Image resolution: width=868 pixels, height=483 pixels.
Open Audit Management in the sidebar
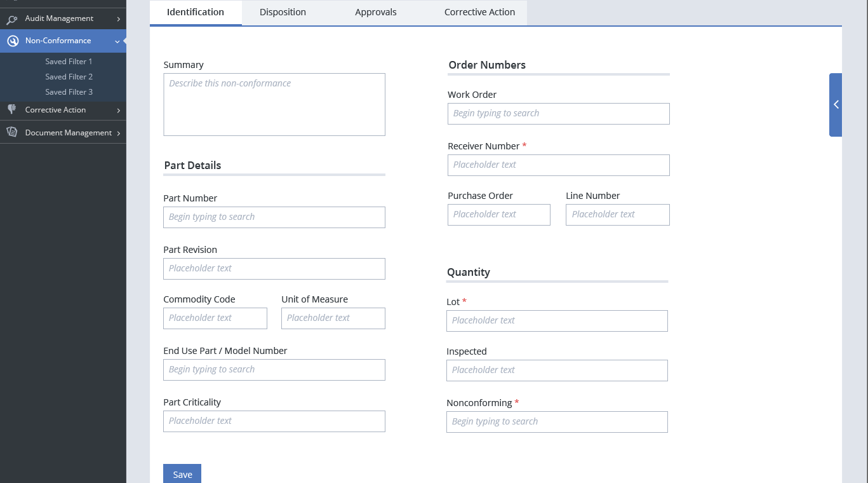pyautogui.click(x=59, y=18)
